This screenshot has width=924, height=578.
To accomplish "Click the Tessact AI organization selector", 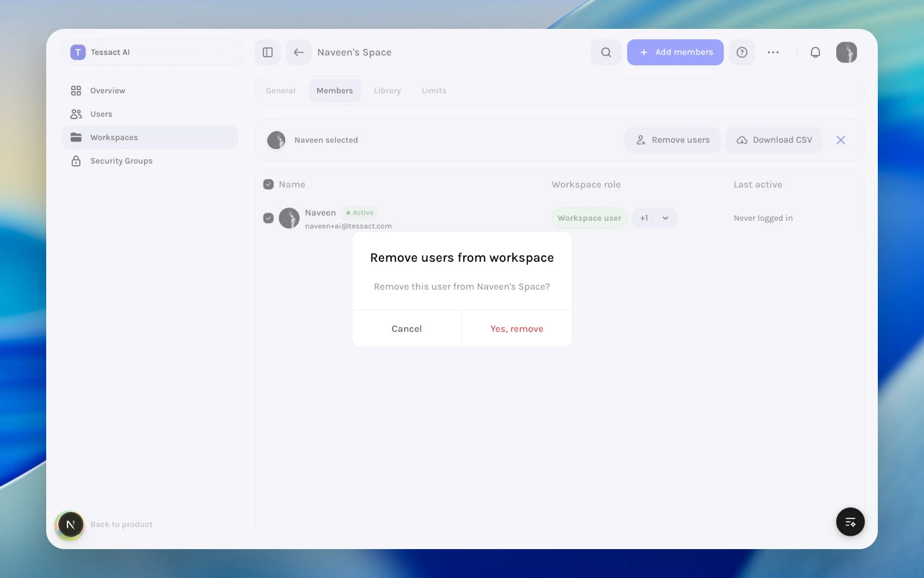I will [153, 52].
